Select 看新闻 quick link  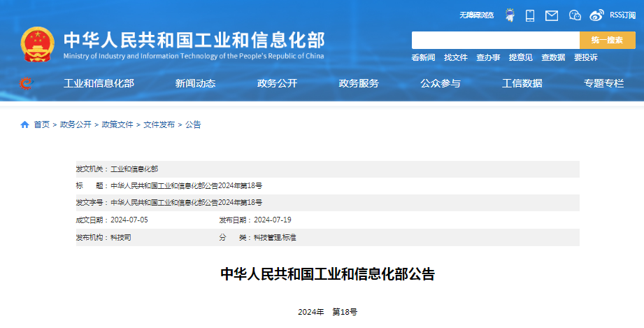coord(423,57)
